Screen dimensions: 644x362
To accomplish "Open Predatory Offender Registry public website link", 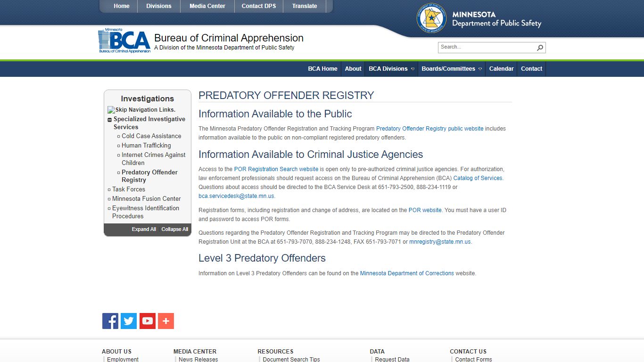I will (430, 129).
